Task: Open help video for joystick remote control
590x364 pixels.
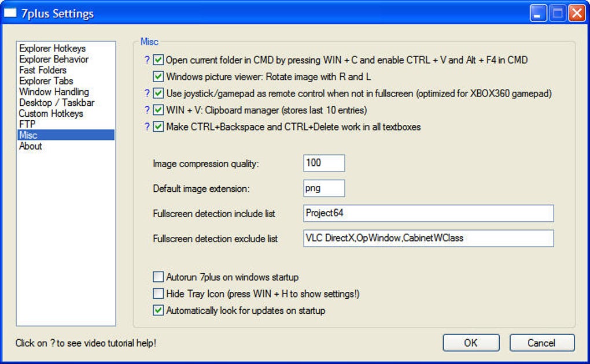Action: click(x=147, y=93)
